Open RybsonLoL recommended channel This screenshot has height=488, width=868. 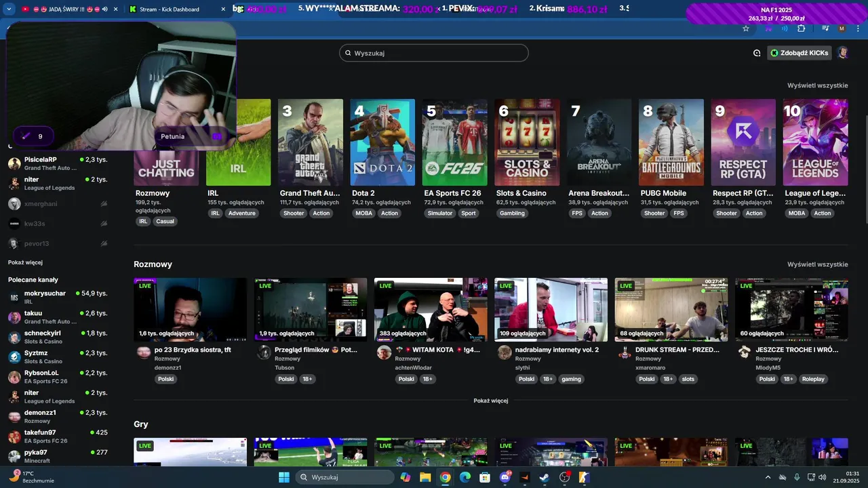pyautogui.click(x=58, y=376)
